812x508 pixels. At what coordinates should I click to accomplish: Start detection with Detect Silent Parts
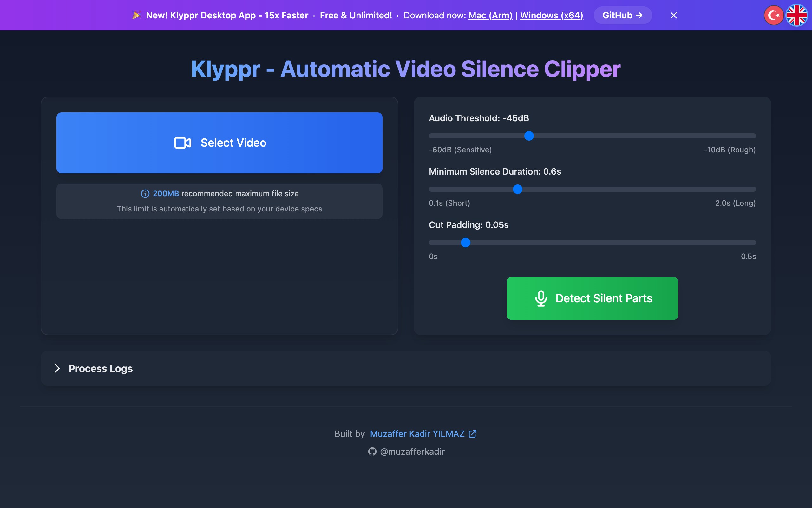coord(592,298)
